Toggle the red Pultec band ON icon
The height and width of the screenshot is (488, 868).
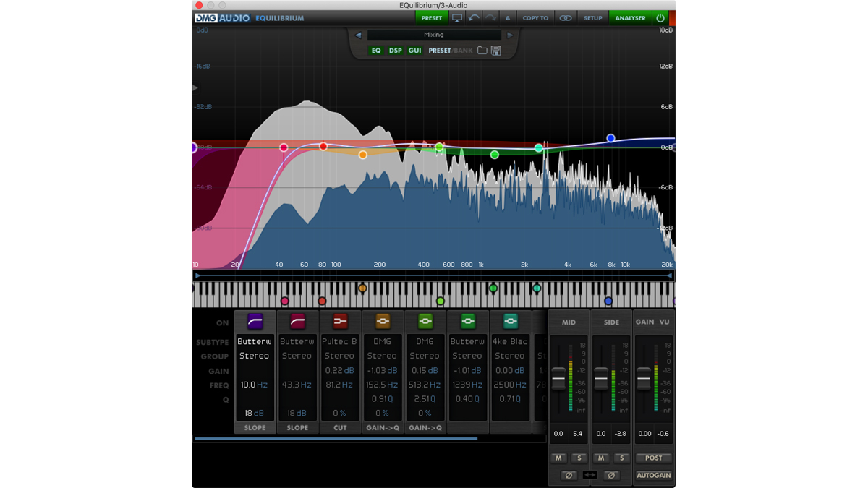click(340, 321)
